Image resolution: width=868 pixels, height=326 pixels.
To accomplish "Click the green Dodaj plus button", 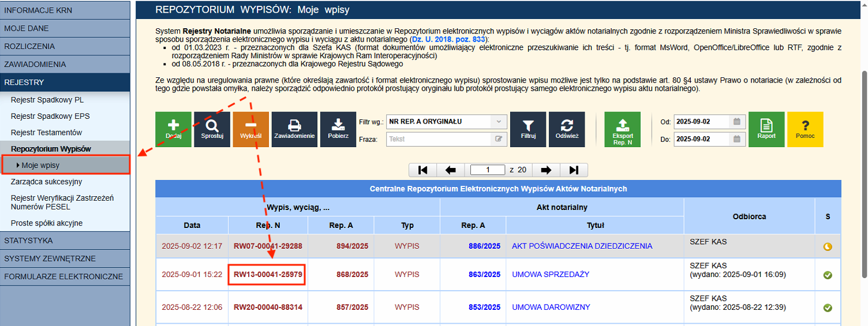I will click(x=173, y=129).
